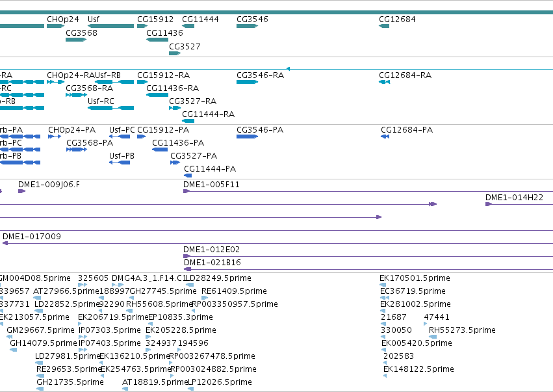Click the CG15912-PA protein label
This screenshot has width=553, height=392.
pos(163,130)
